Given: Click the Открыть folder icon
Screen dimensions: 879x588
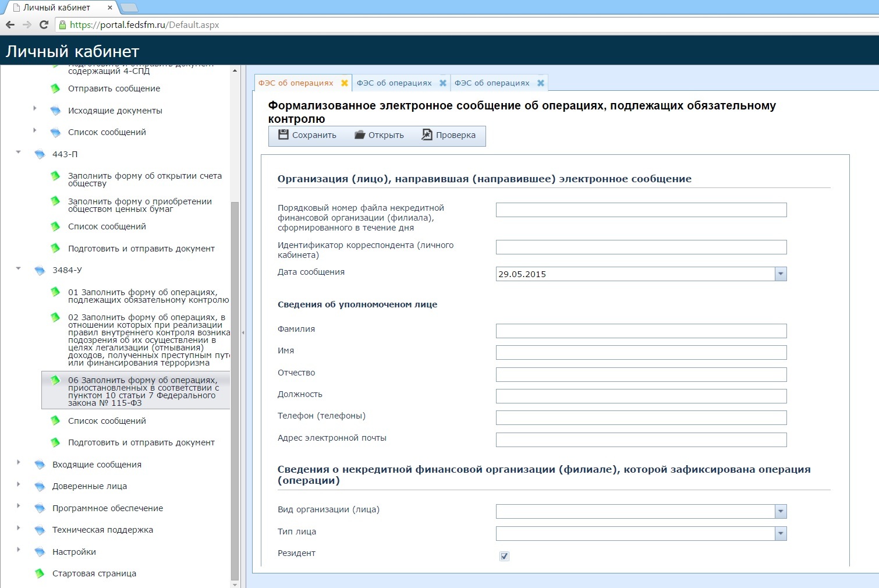Looking at the screenshot, I should tap(360, 134).
